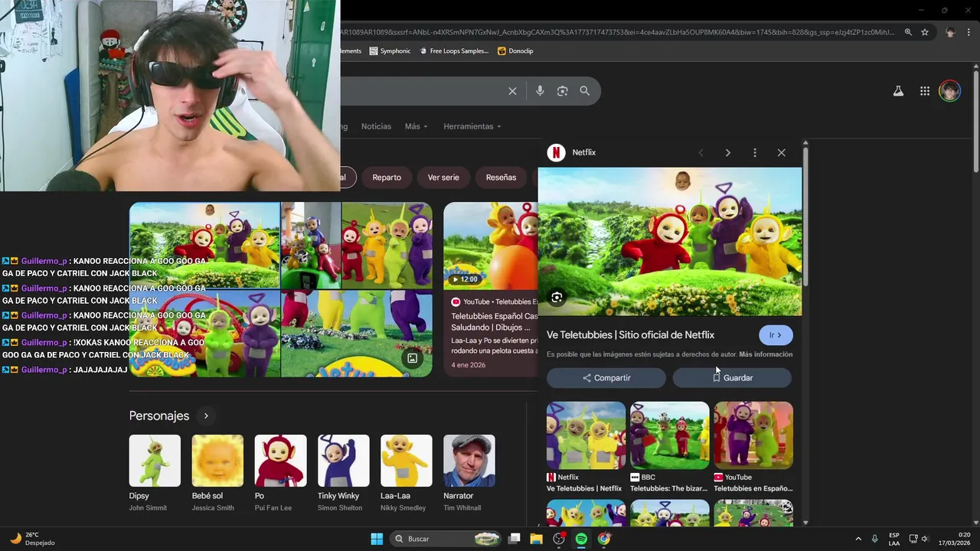Expand the Herramientas dropdown
Screen dimensions: 980x551
[472, 126]
